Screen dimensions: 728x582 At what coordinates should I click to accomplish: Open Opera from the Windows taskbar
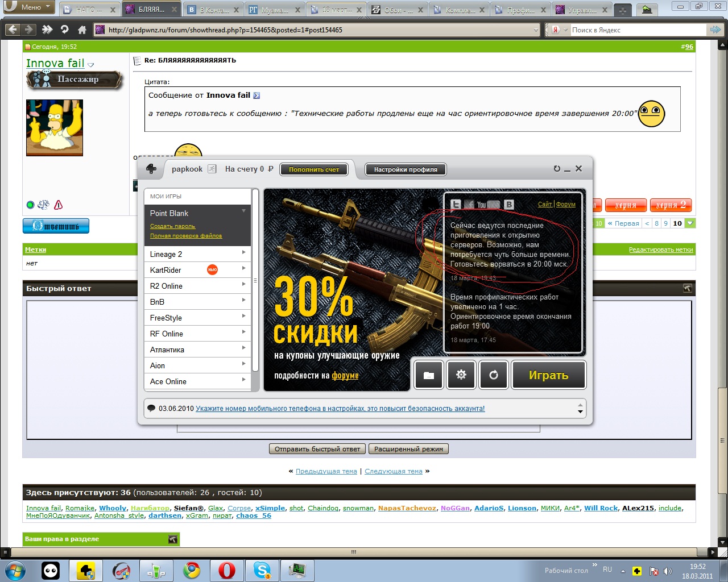[227, 570]
